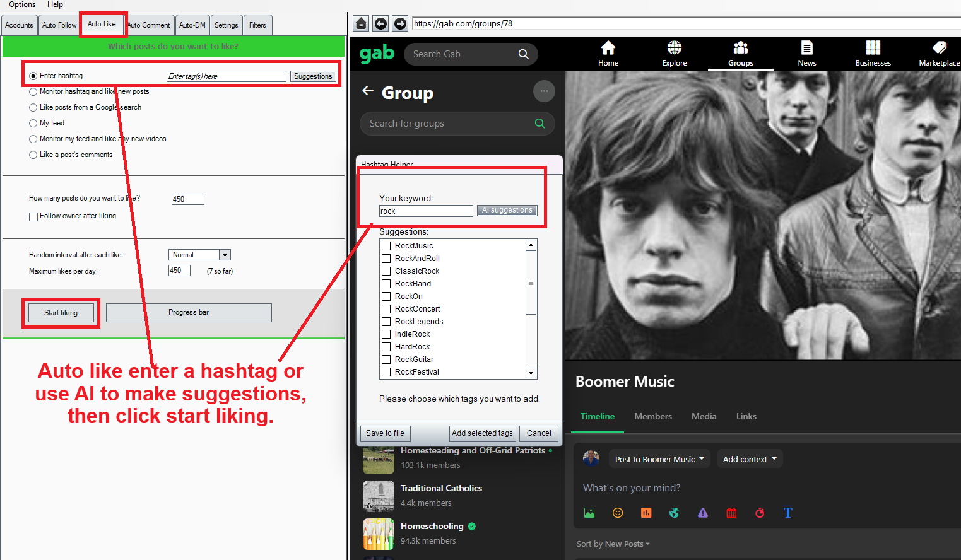Viewport: 961px width, 560px height.
Task: Open the Gab logo home link
Action: [377, 54]
